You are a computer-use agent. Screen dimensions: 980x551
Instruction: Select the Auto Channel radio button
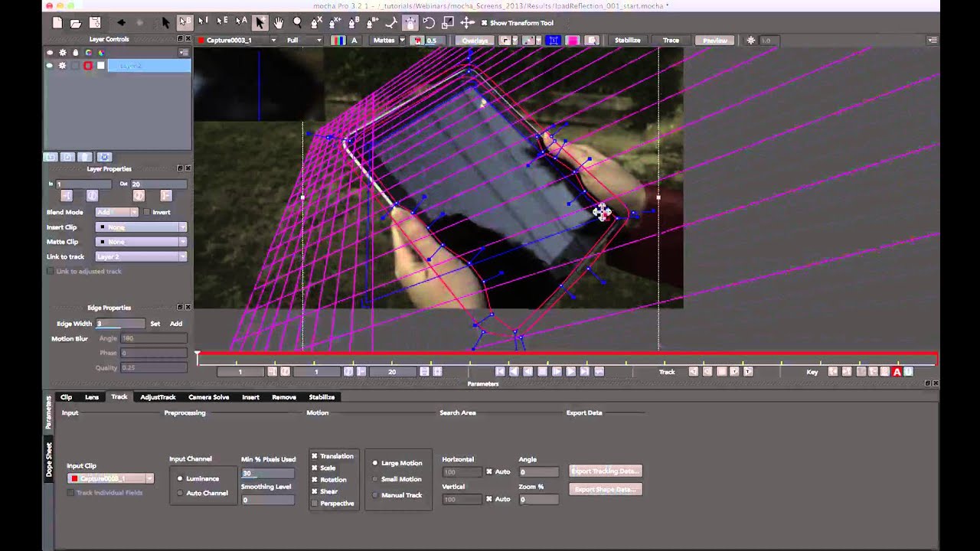click(180, 493)
